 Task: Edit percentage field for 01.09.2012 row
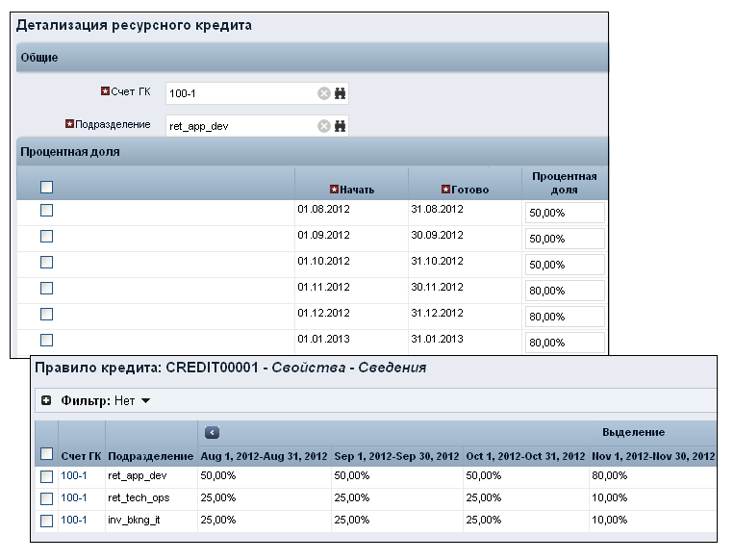[x=565, y=239]
